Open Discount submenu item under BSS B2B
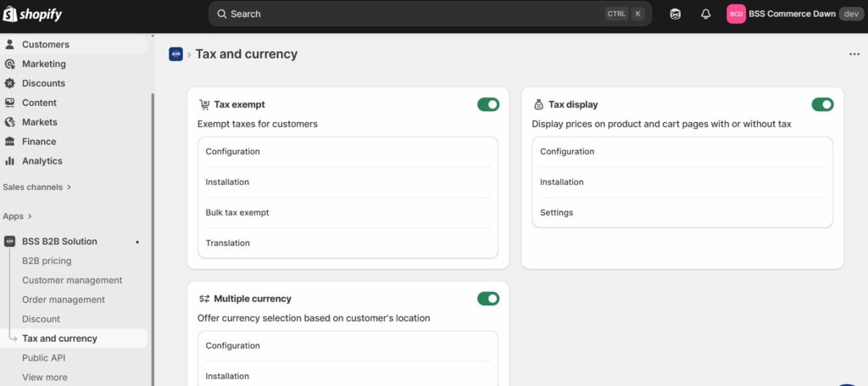This screenshot has width=868, height=386. [41, 319]
